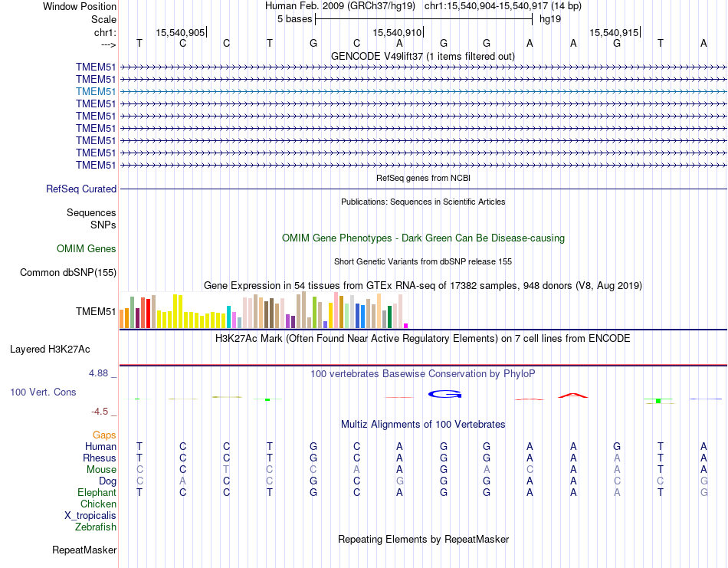Open the OMIM Gene Phenotypes track title
Viewport: 728px width, 568px height.
pos(423,238)
